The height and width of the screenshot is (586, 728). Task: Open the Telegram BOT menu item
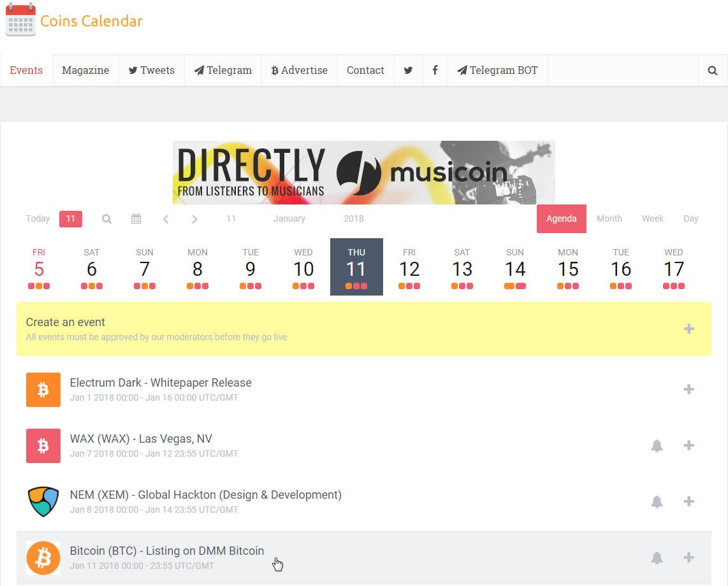point(497,71)
